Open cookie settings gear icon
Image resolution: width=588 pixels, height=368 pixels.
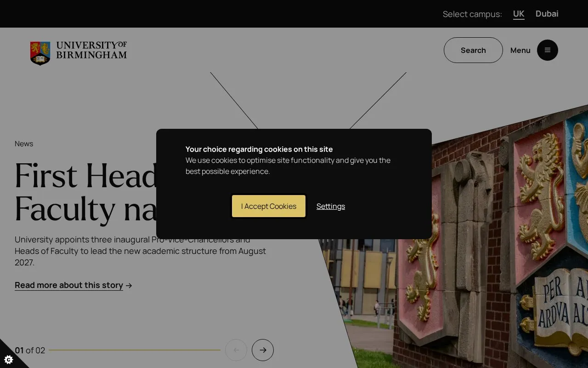[8, 359]
